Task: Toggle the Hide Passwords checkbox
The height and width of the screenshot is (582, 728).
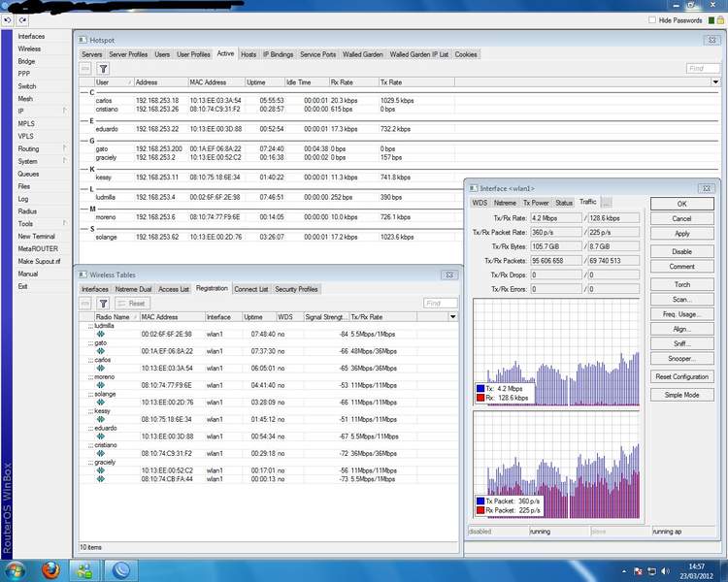Action: click(x=652, y=20)
